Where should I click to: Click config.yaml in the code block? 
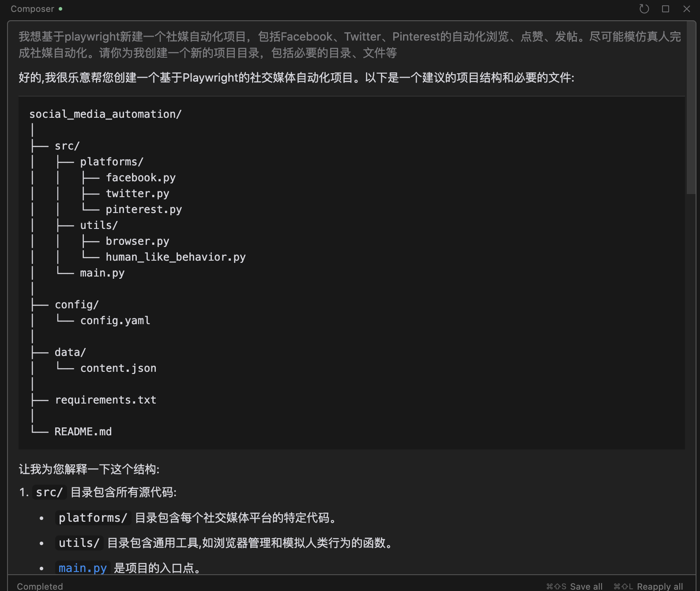click(x=115, y=321)
